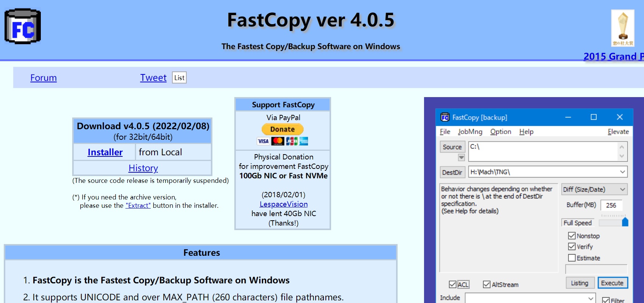Click the "Download v4.0.5 (2022/02/08)" heading
The width and height of the screenshot is (644, 303).
tap(143, 126)
